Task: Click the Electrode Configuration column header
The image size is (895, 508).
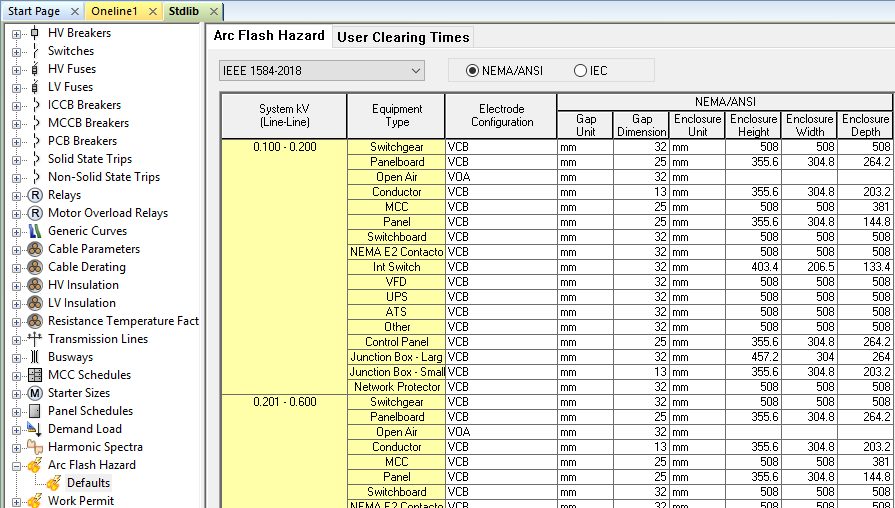Action: pos(501,115)
